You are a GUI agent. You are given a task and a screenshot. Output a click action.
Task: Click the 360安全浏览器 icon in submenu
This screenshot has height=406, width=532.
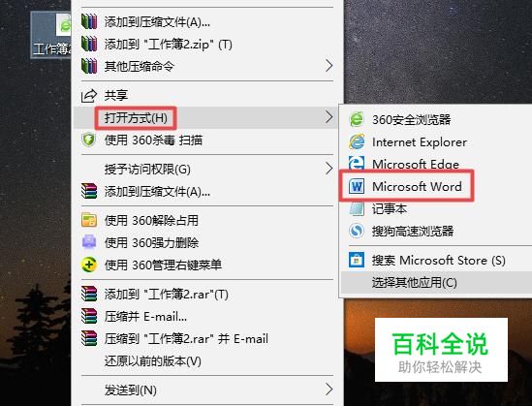[x=357, y=119]
